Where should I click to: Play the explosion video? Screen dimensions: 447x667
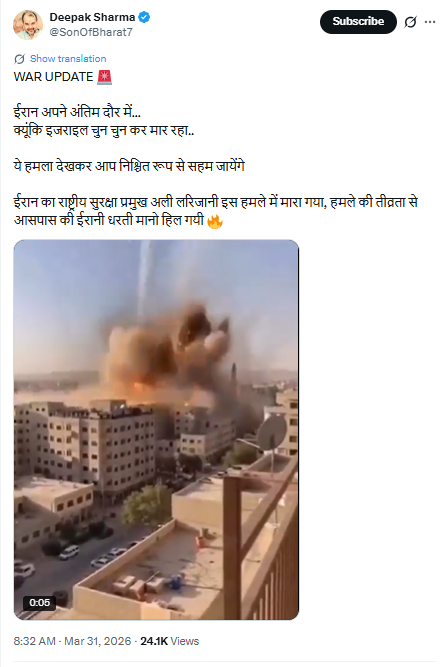click(x=156, y=430)
